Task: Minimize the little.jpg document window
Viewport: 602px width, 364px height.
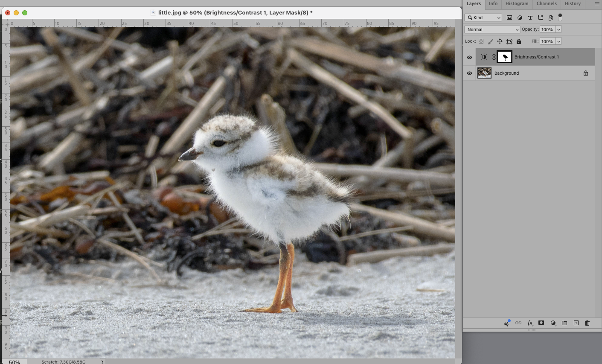Action: click(16, 13)
